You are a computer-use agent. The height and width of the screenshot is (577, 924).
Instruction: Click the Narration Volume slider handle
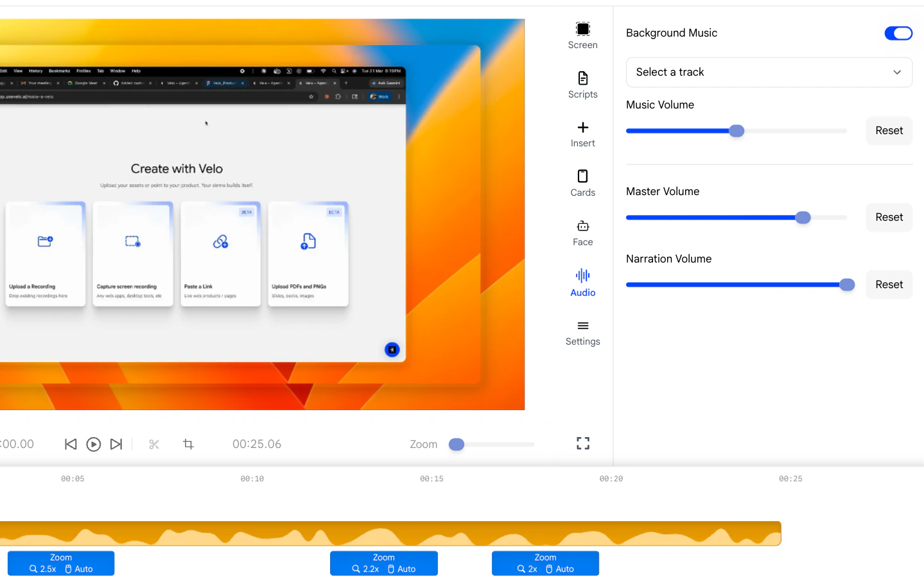click(x=847, y=285)
